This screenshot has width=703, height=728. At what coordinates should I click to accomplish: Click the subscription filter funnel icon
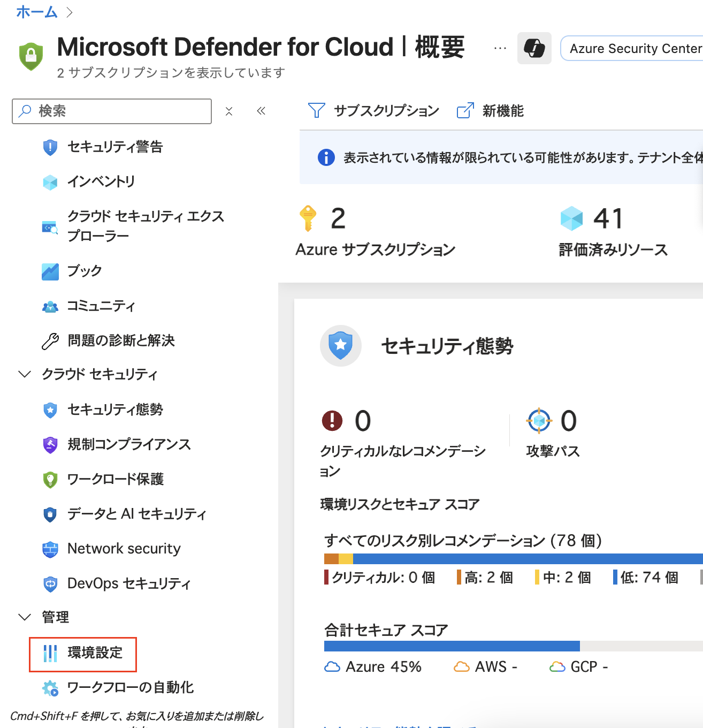tap(316, 110)
